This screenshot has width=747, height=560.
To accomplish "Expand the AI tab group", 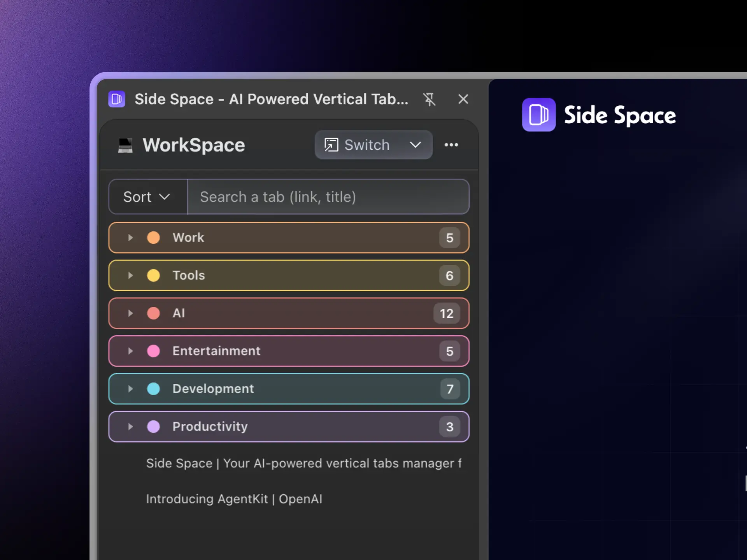I will [130, 313].
